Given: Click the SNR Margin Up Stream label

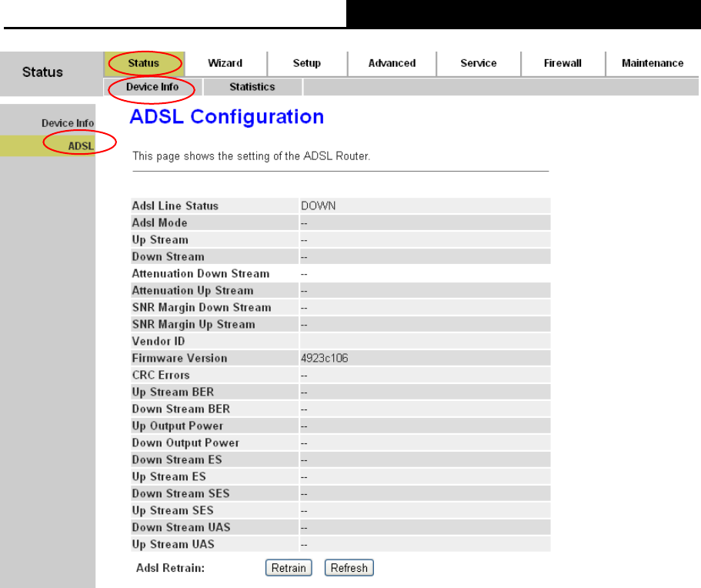Looking at the screenshot, I should pyautogui.click(x=194, y=325).
